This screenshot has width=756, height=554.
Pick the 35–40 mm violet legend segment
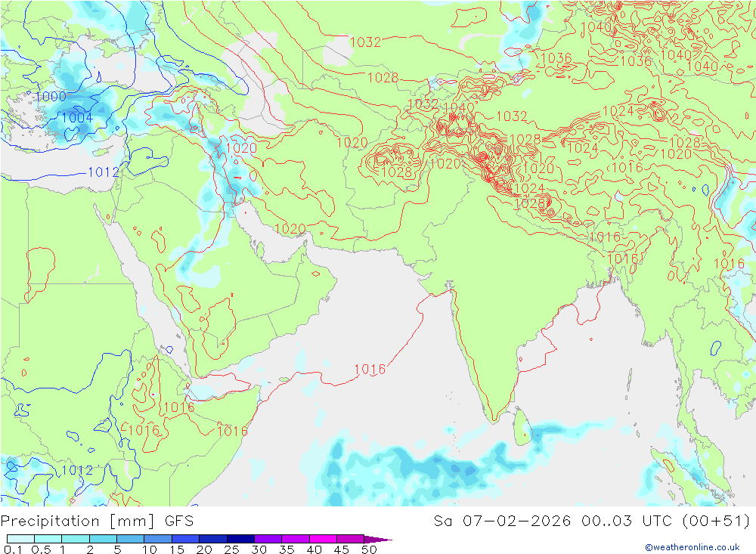[295, 539]
